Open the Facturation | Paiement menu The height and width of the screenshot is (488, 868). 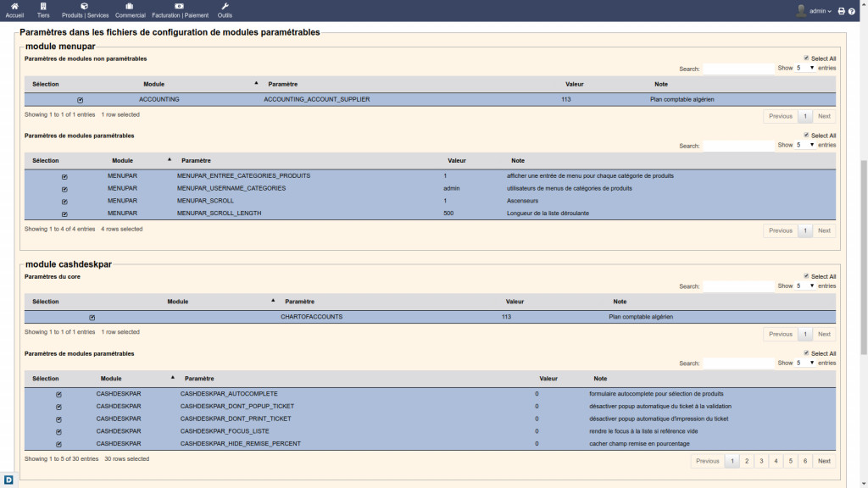180,10
